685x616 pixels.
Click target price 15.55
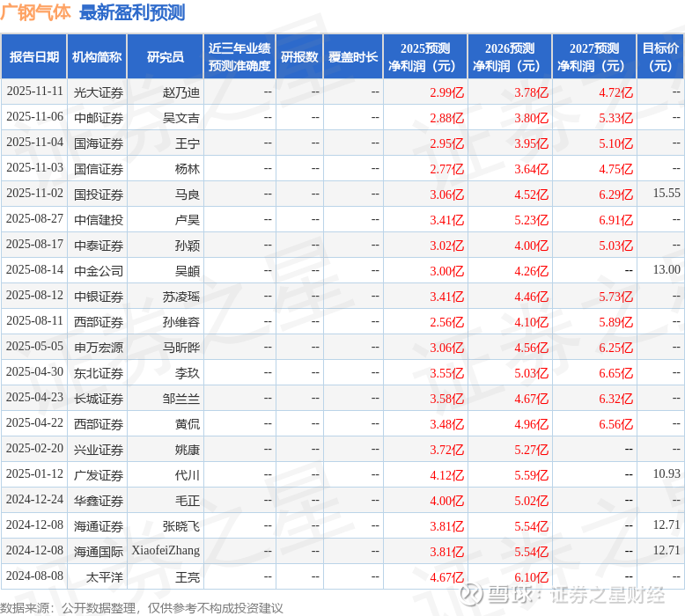pos(667,193)
